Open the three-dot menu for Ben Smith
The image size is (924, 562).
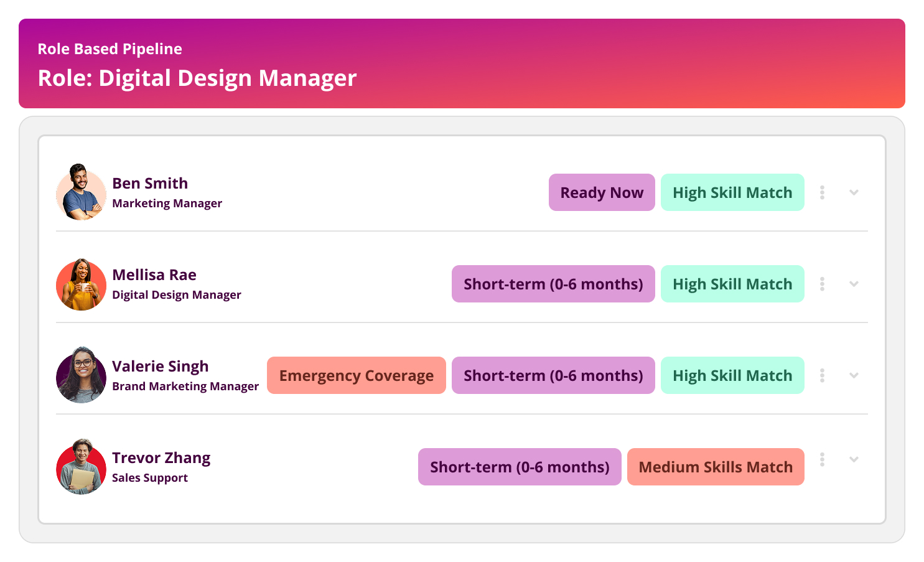(x=822, y=192)
